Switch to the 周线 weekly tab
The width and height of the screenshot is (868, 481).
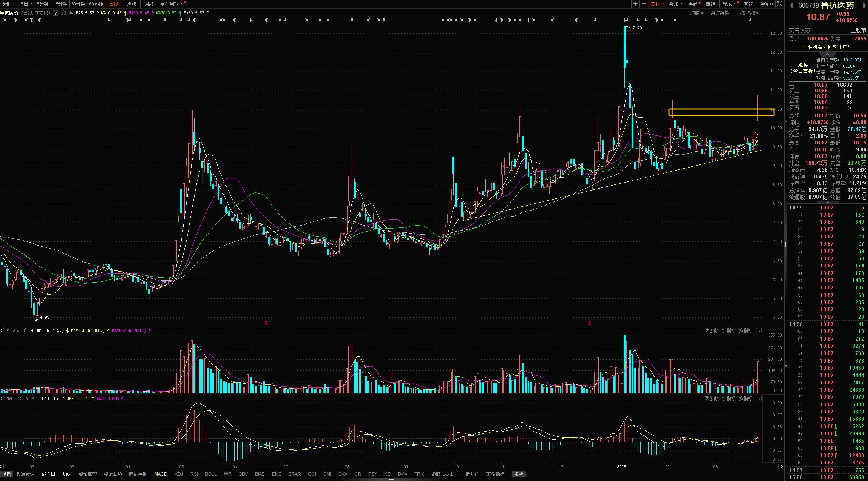132,4
